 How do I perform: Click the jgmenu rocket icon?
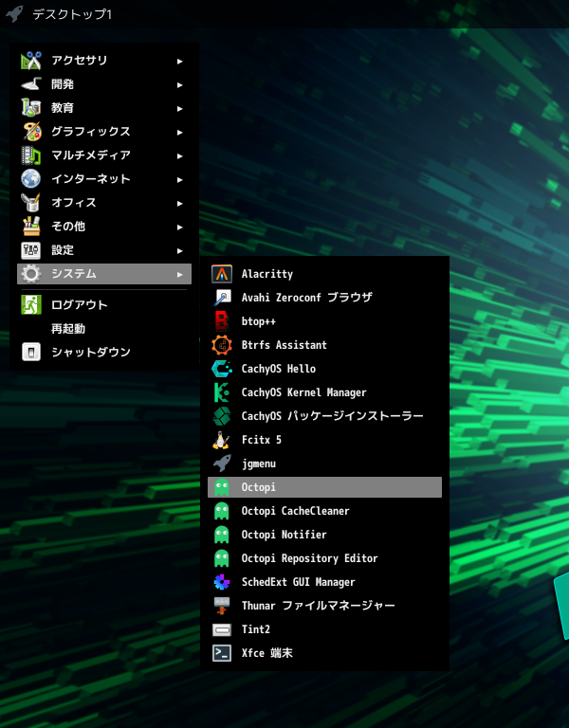222,464
